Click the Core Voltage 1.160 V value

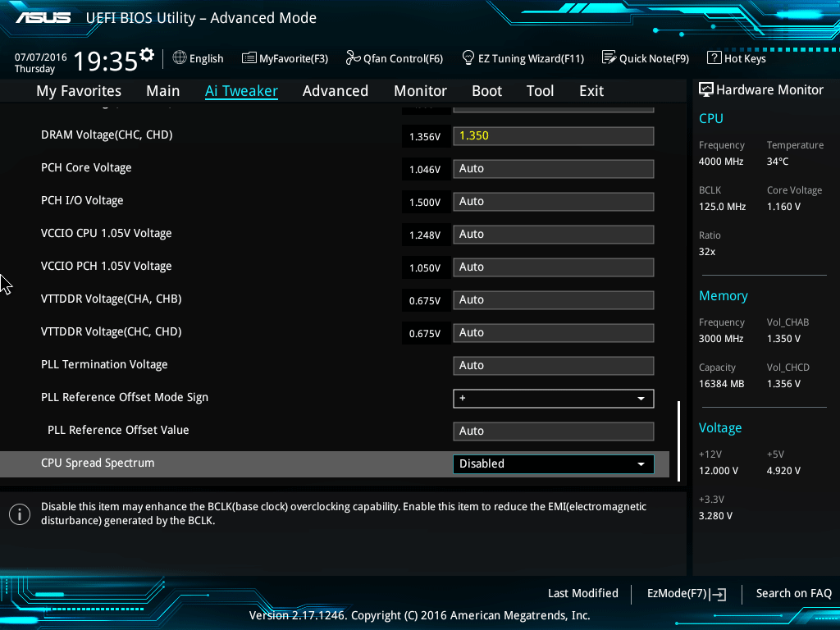pyautogui.click(x=783, y=207)
